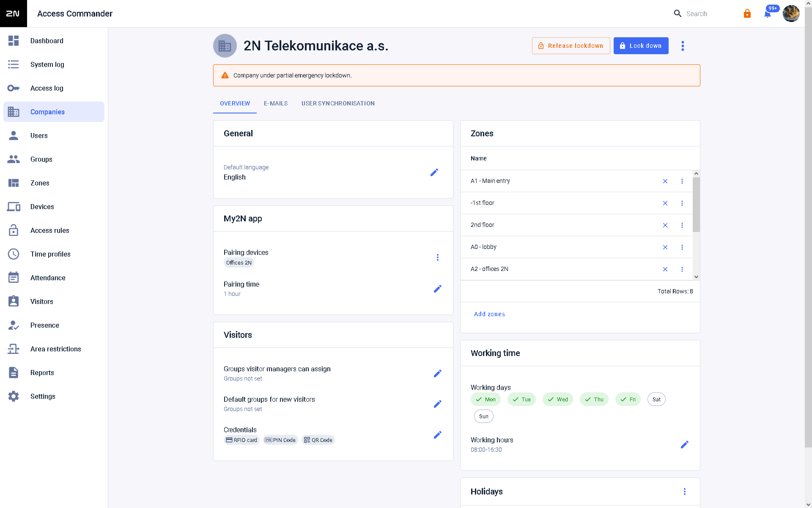The image size is (812, 508).
Task: Click the main page vertical scrollbar
Action: [x=808, y=227]
